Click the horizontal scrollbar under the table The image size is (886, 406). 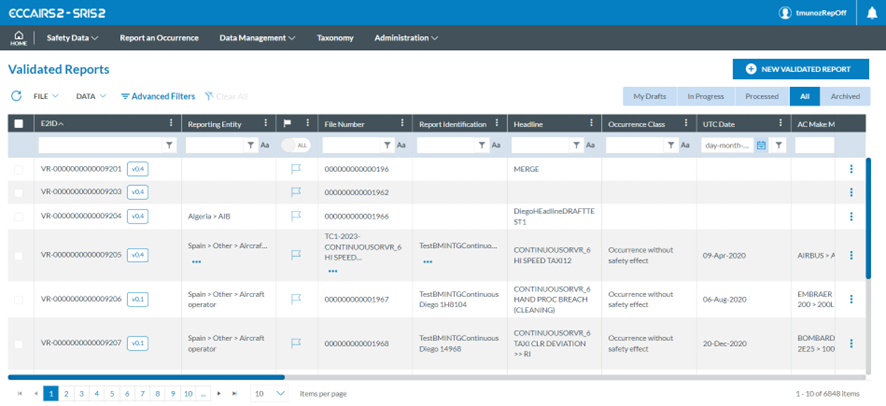click(146, 377)
